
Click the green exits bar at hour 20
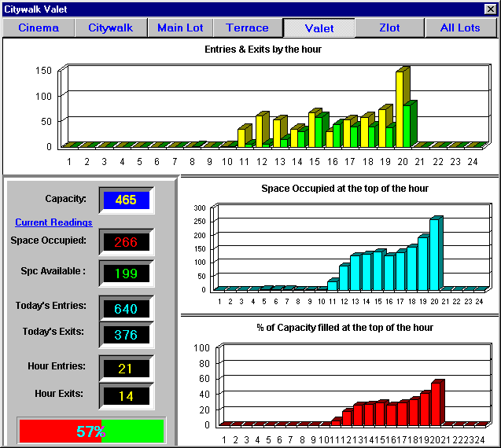(x=407, y=126)
